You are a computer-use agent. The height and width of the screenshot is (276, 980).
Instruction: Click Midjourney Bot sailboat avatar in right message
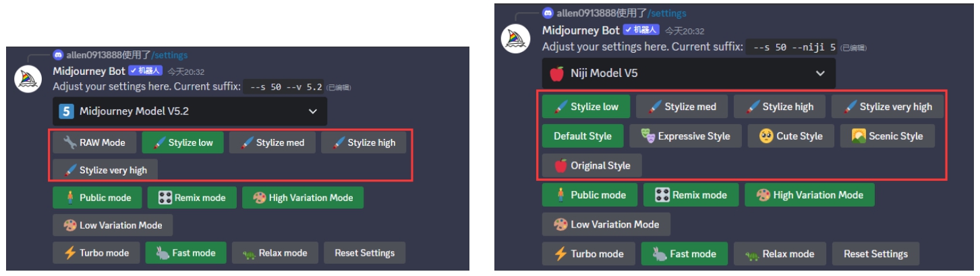pos(515,38)
